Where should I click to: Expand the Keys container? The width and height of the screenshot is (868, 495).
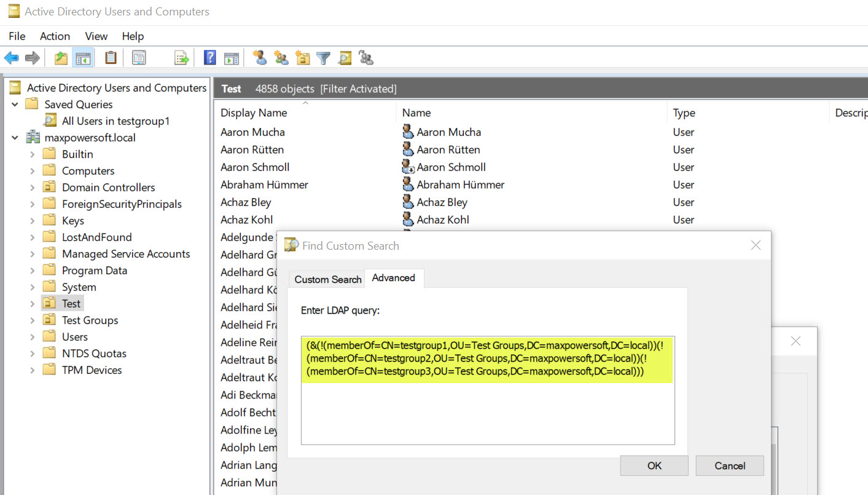[33, 220]
